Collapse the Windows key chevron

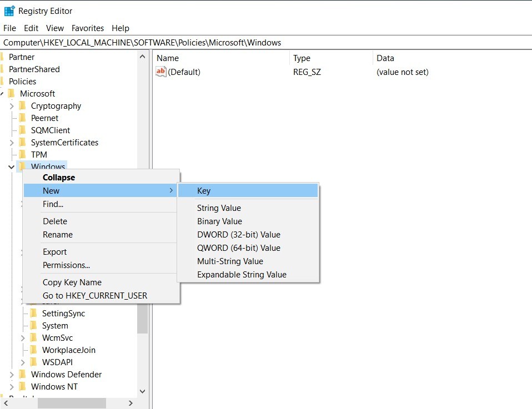click(x=12, y=167)
